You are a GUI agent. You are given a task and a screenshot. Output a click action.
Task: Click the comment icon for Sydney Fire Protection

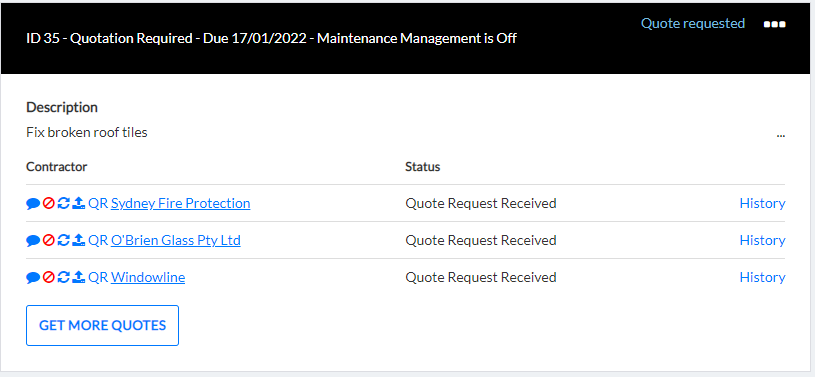(33, 204)
